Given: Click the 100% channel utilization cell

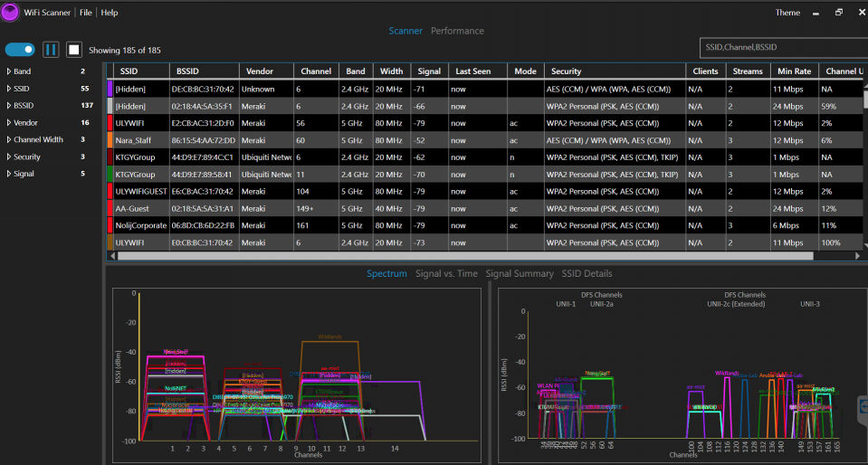Looking at the screenshot, I should 842,243.
